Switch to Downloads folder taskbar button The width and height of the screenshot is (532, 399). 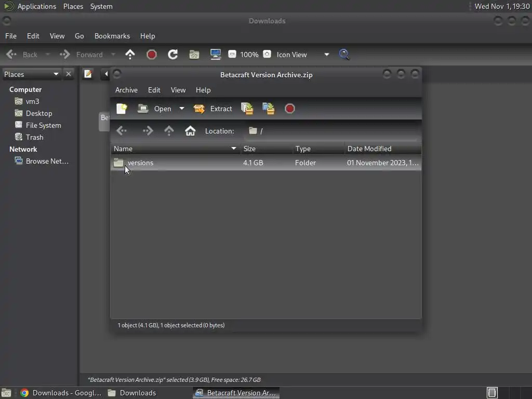coord(131,393)
